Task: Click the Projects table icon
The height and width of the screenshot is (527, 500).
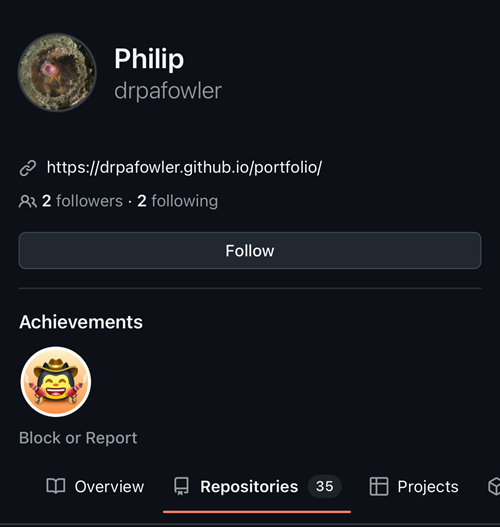Action: tap(379, 486)
